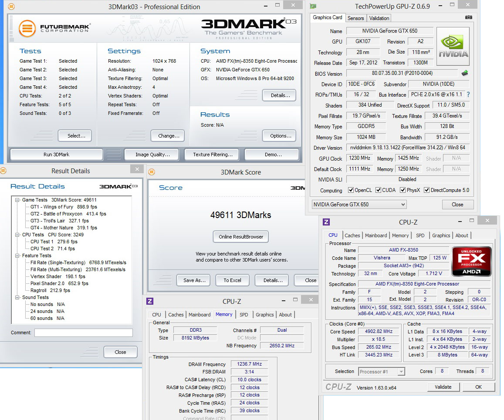Screen dimensions: 504x420
Task: Open the Graphics tab in Memory CPU-Z window
Action: 264,315
